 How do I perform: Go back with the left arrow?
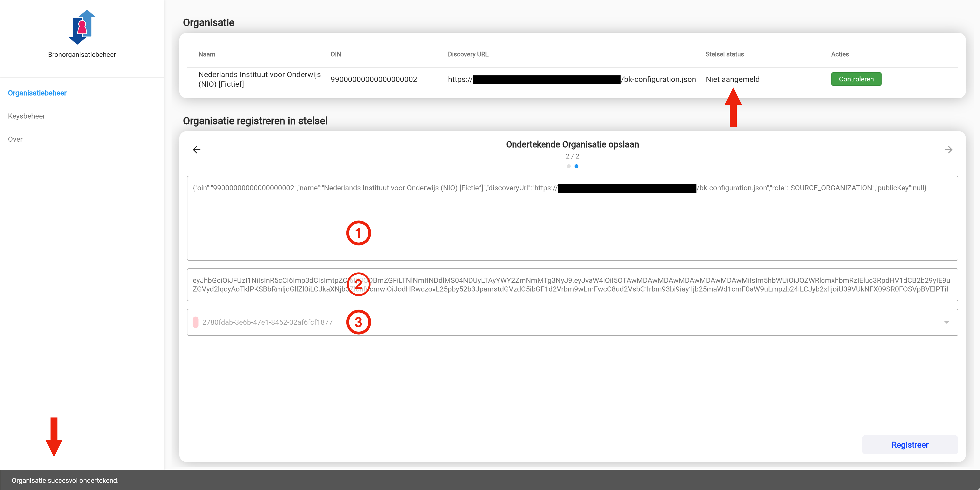pyautogui.click(x=196, y=150)
